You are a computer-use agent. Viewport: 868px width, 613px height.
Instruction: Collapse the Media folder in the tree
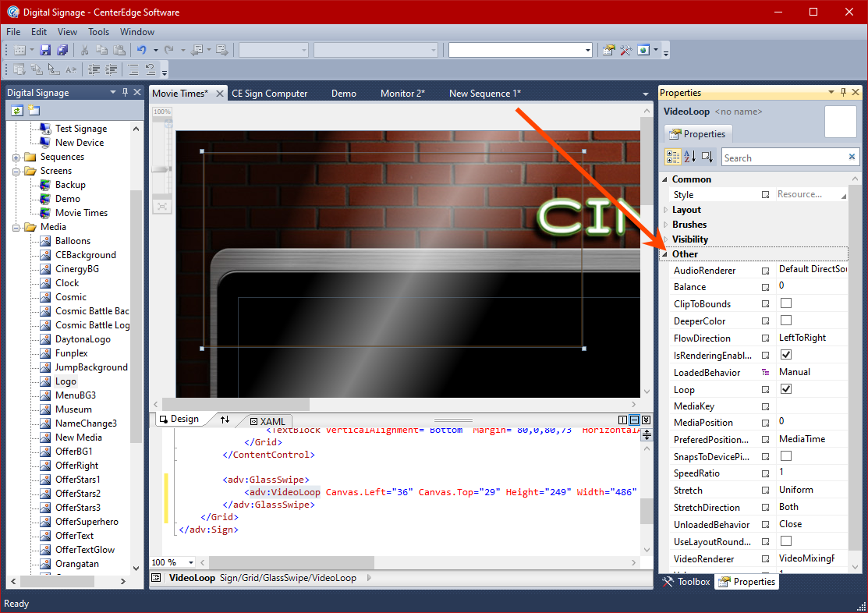pyautogui.click(x=16, y=228)
